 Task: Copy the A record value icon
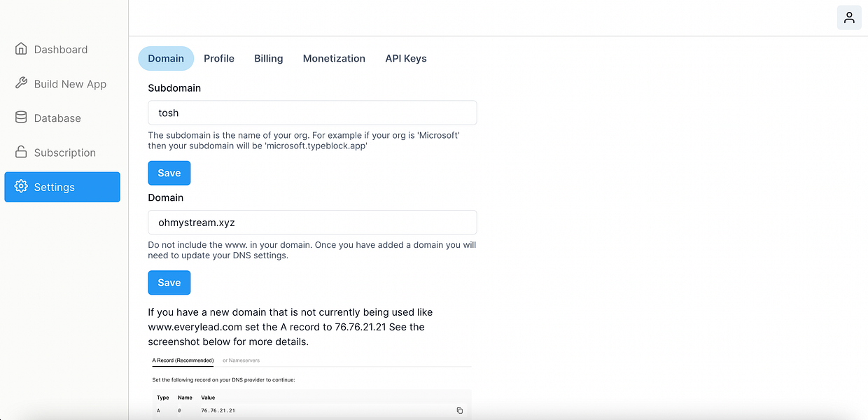[x=460, y=410]
